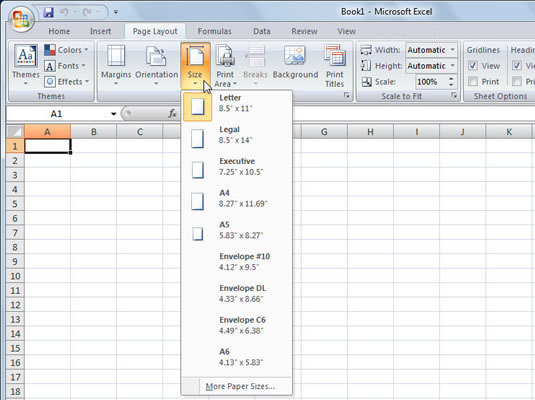Viewport: 535px width, 400px height.
Task: Expand the Height Automatic dropdown
Action: pyautogui.click(x=452, y=66)
